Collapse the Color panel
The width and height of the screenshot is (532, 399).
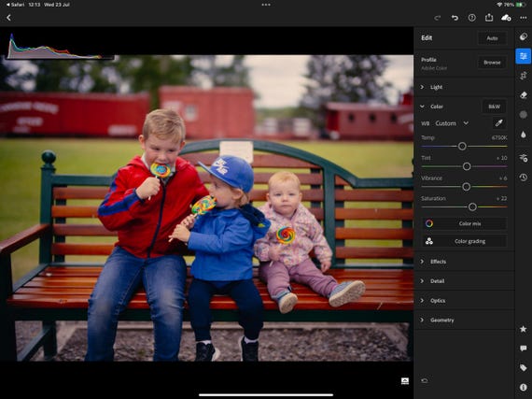422,107
